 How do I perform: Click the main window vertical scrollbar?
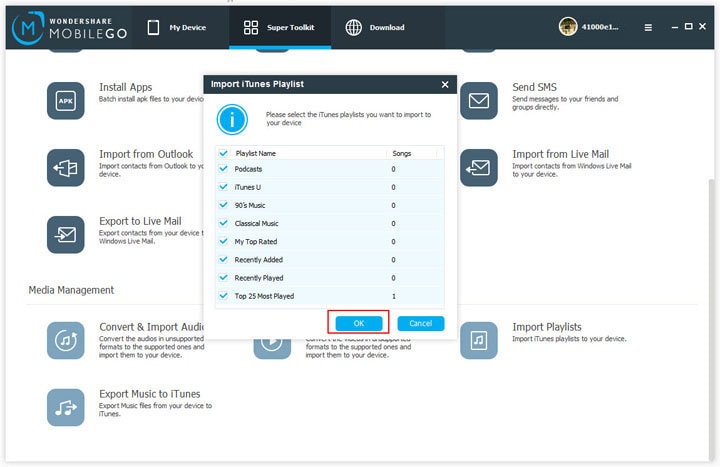(x=711, y=317)
